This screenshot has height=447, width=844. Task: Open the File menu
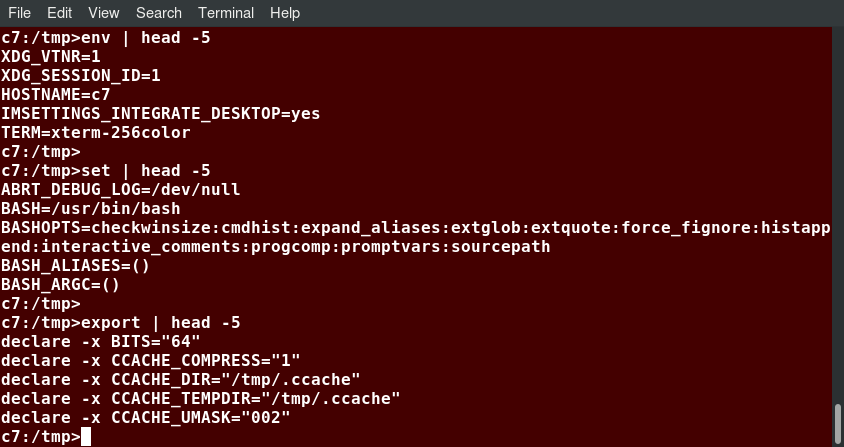tap(19, 13)
